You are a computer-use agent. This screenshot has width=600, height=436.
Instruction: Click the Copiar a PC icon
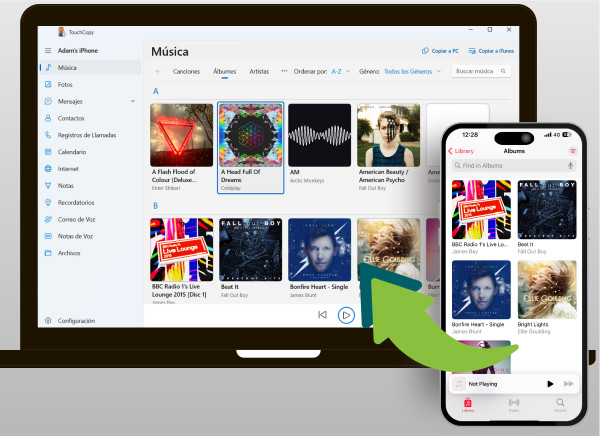(425, 51)
